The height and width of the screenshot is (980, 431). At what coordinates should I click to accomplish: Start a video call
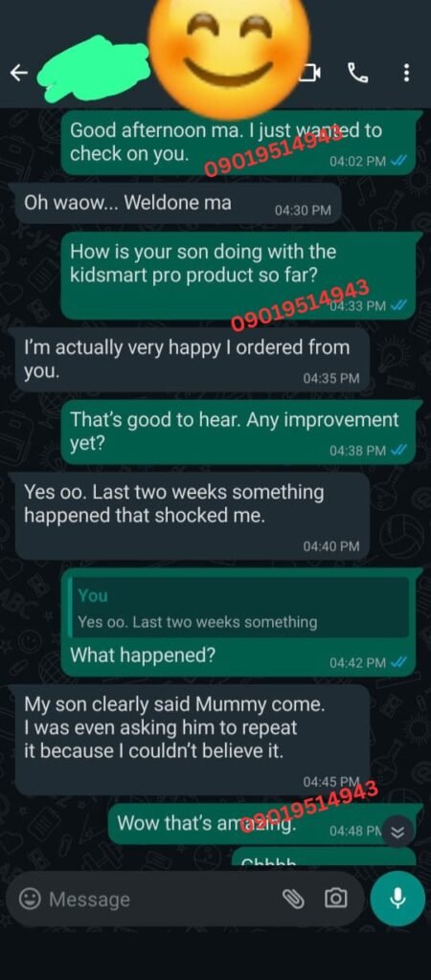tap(311, 74)
